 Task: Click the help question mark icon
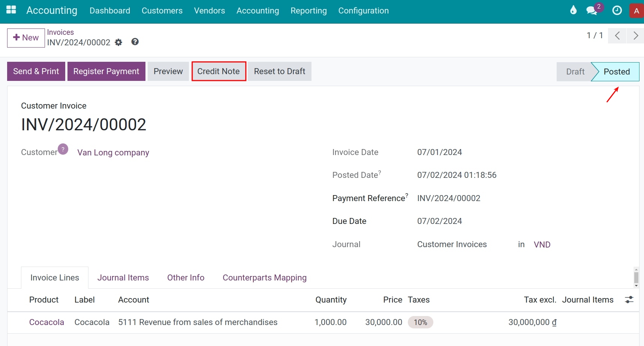tap(135, 42)
